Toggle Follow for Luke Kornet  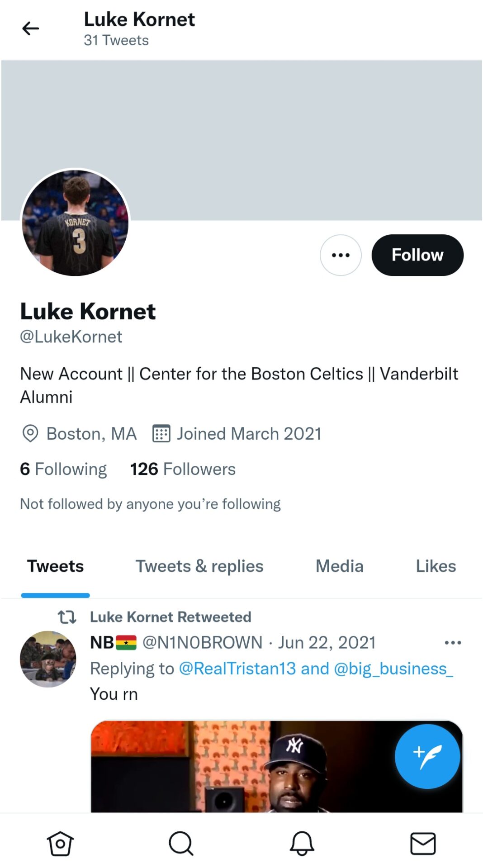(x=417, y=255)
